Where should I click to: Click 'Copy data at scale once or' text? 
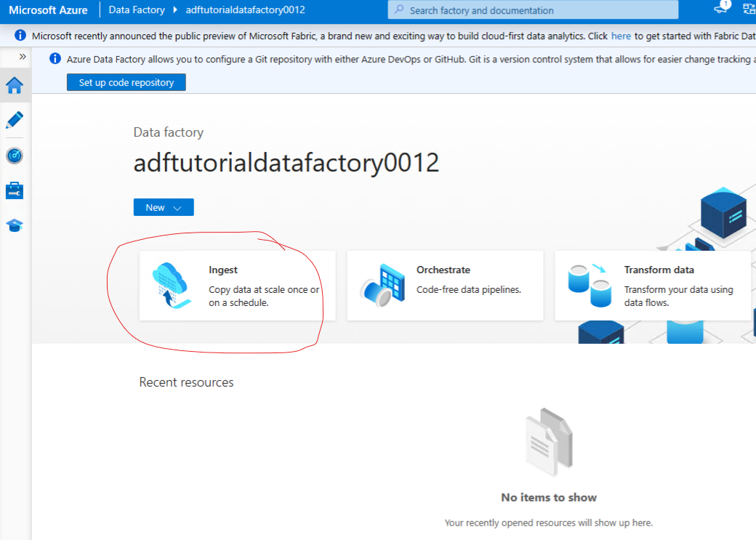264,290
